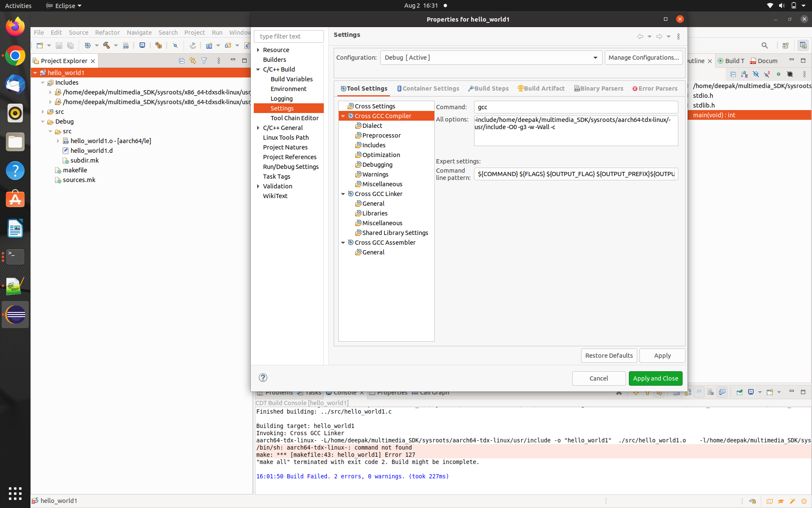The width and height of the screenshot is (812, 508).
Task: Click the Manage Configurations... button
Action: point(644,58)
